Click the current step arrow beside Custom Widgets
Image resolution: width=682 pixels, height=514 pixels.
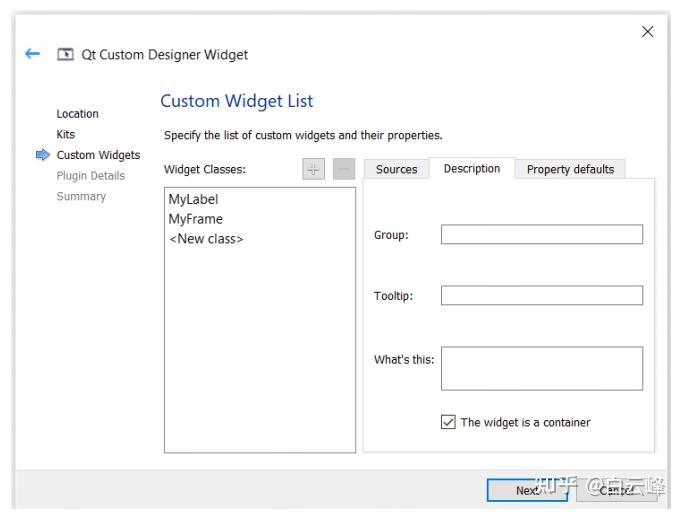[x=42, y=155]
